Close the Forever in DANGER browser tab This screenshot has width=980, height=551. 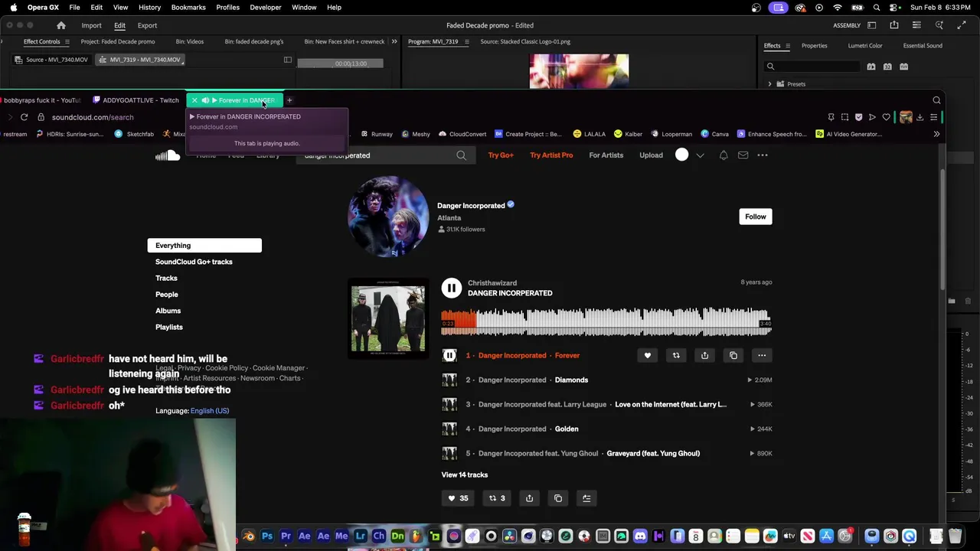point(194,100)
